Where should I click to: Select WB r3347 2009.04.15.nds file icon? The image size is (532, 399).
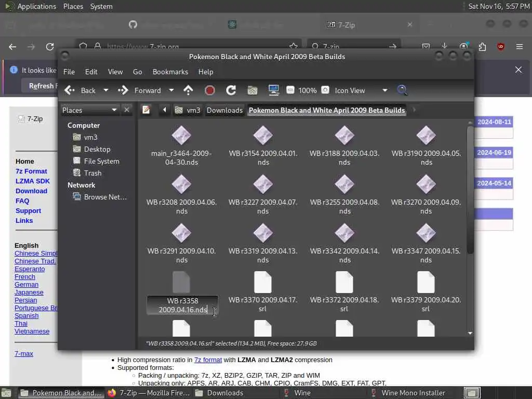(426, 233)
